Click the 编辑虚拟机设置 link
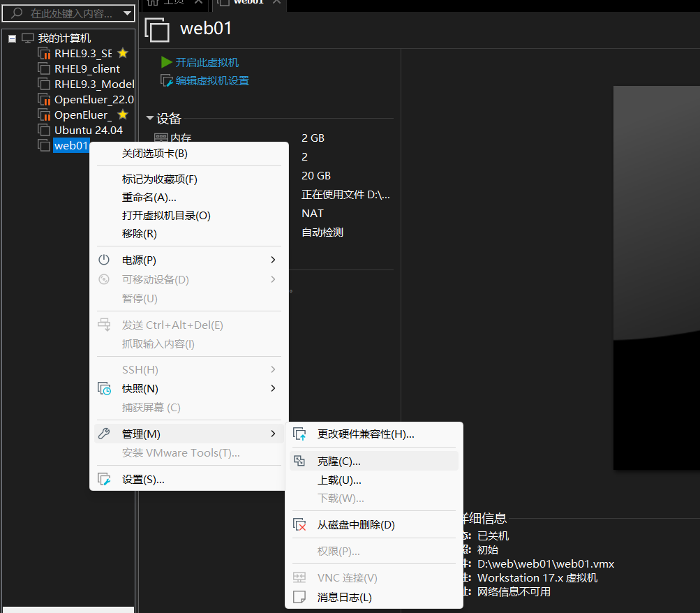700x613 pixels. click(212, 81)
